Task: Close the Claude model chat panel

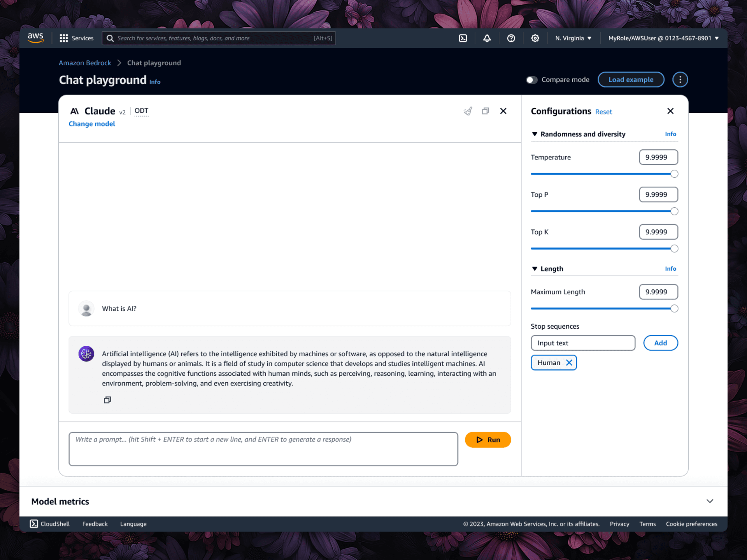Action: click(x=503, y=111)
